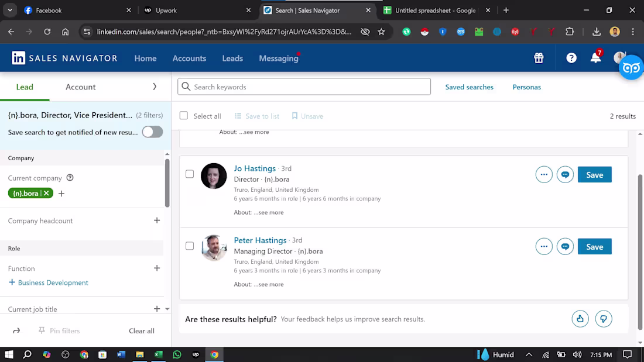The image size is (644, 362).
Task: Open Jo Hastings profile photo
Action: [x=214, y=176]
